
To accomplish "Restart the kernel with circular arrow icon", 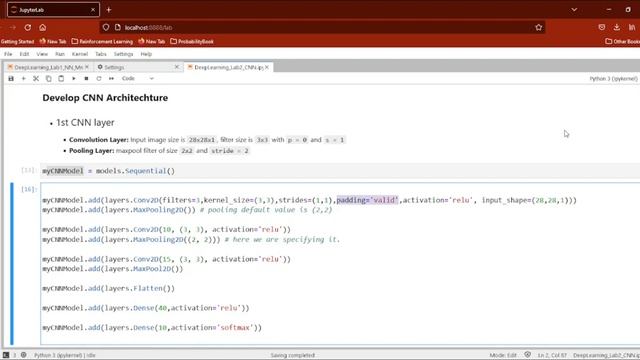I will click(99, 78).
